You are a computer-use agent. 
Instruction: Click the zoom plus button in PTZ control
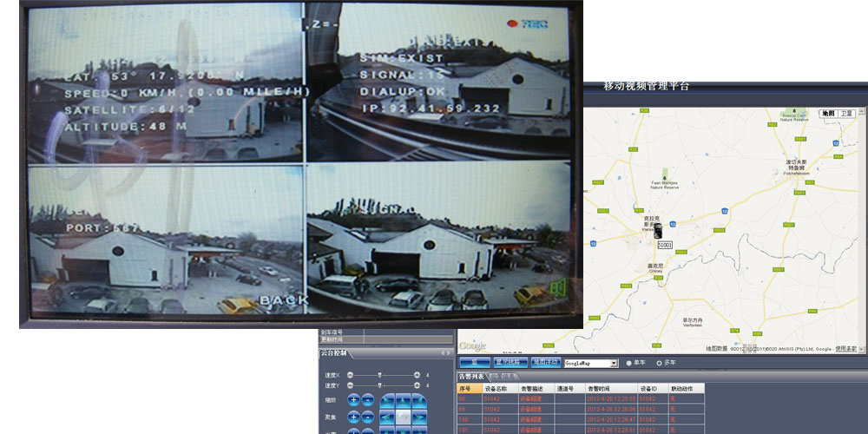pos(354,399)
